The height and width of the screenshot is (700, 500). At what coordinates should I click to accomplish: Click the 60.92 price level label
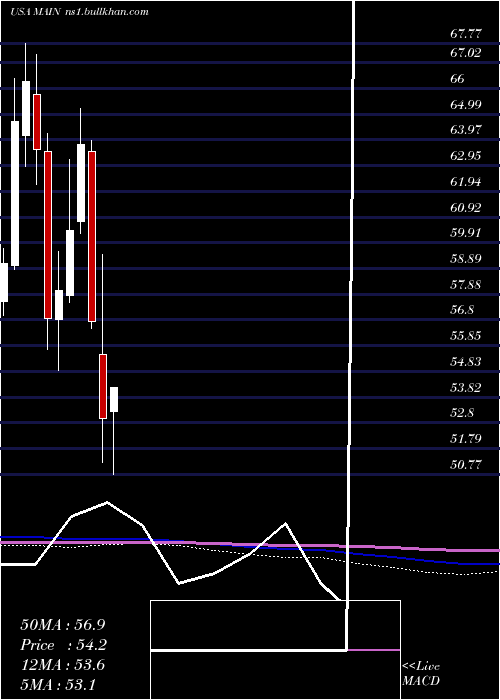tap(466, 208)
